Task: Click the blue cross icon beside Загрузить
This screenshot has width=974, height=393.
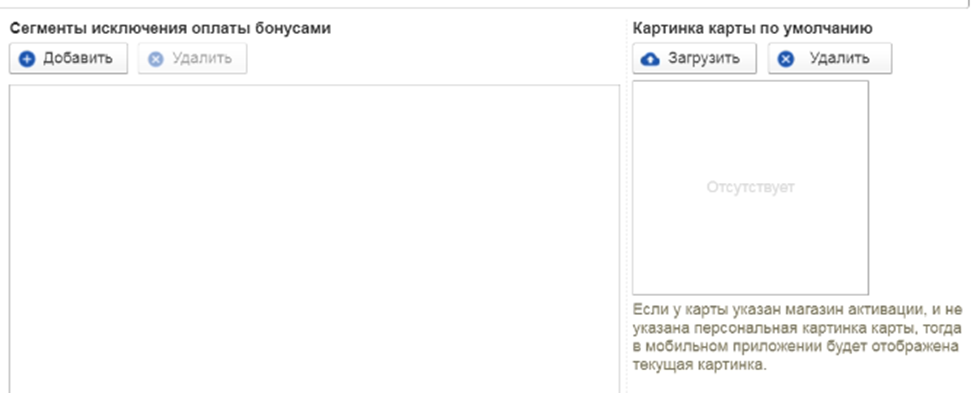Action: coord(786,59)
